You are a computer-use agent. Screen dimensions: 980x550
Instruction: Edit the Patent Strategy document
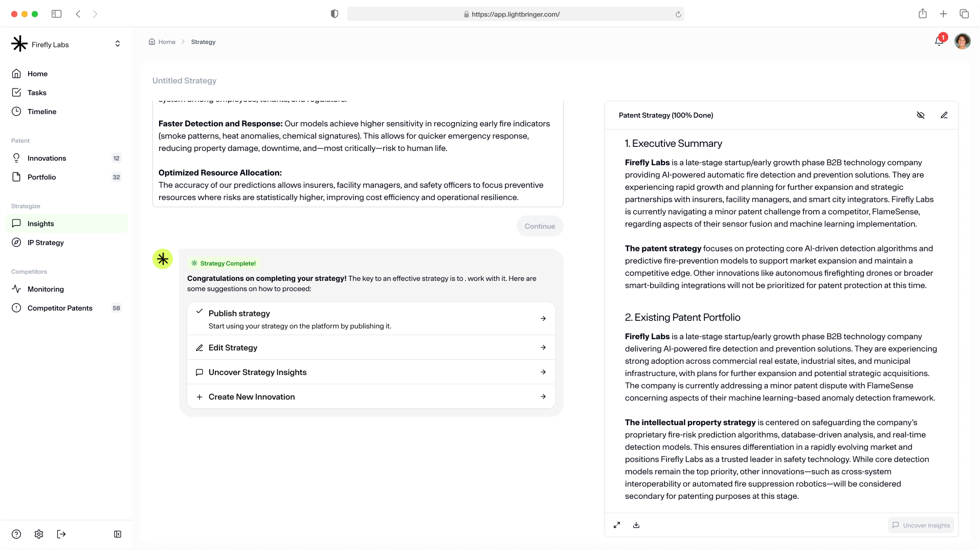[x=944, y=115]
